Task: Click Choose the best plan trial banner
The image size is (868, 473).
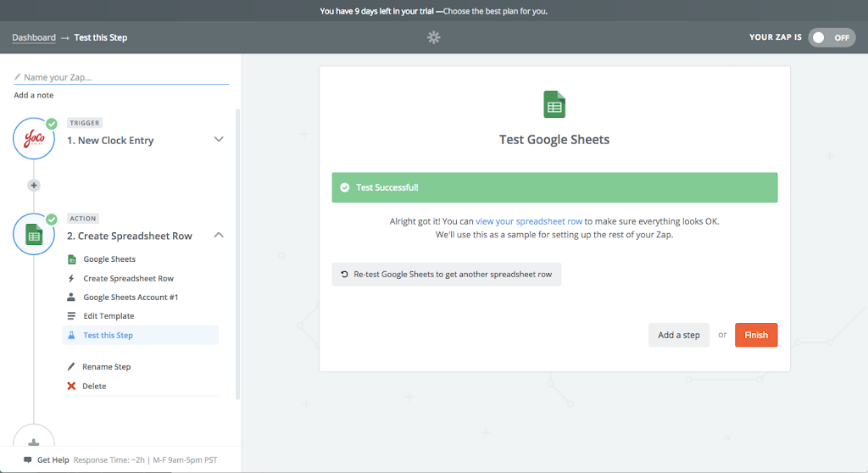Action: [495, 11]
